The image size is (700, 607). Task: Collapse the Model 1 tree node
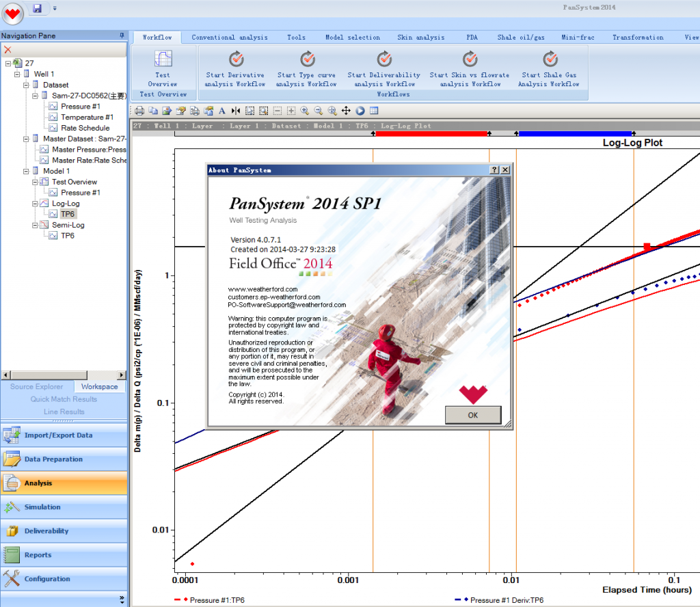pos(26,171)
